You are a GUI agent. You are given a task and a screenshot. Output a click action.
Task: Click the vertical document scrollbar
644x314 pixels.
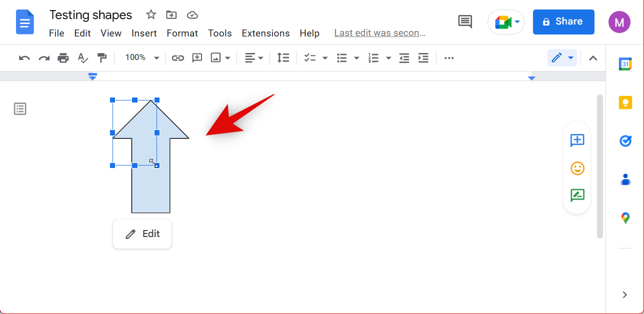point(600,166)
